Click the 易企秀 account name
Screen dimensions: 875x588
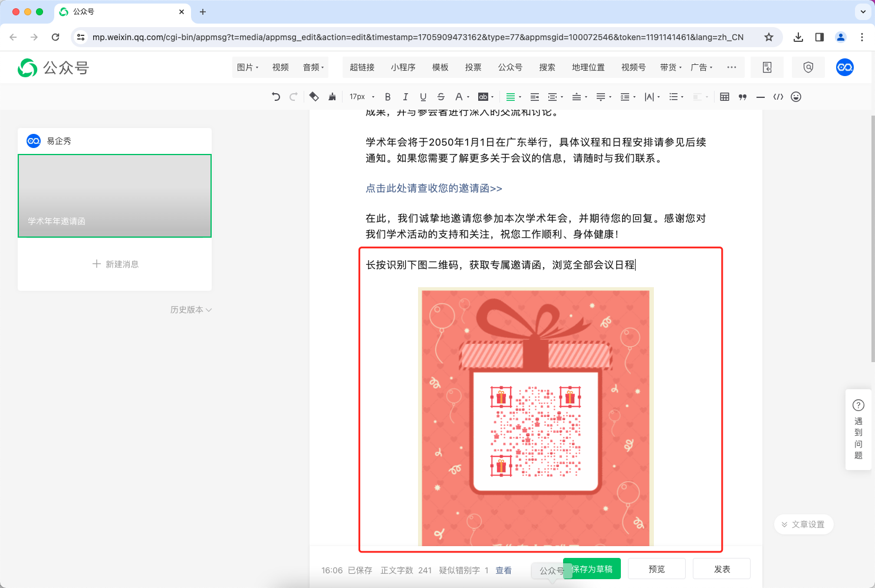[x=59, y=141]
